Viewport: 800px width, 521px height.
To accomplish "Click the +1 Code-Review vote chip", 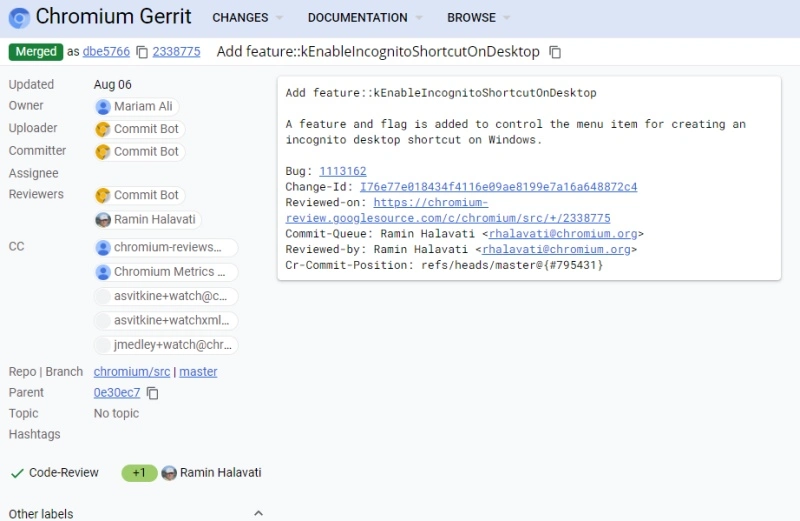I will (139, 473).
